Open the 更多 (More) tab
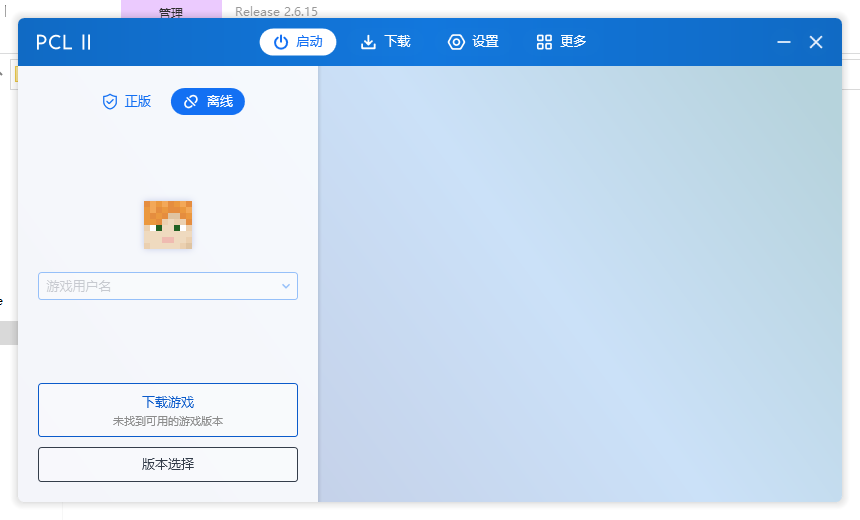Image resolution: width=860 pixels, height=520 pixels. pos(561,42)
